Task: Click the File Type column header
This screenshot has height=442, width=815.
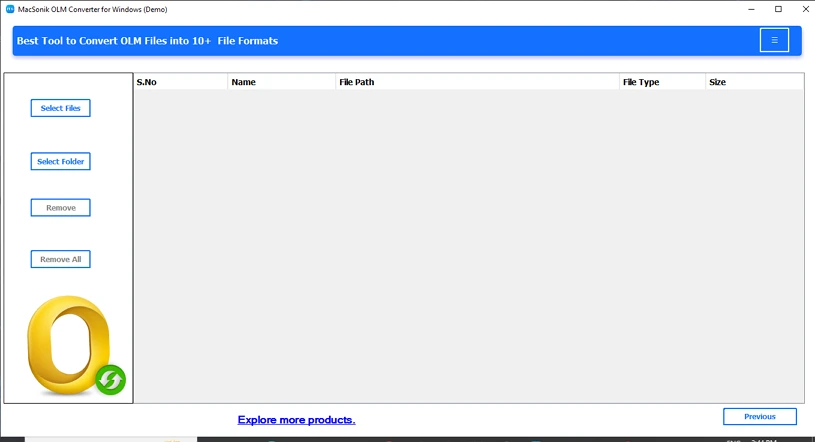Action: pos(661,82)
